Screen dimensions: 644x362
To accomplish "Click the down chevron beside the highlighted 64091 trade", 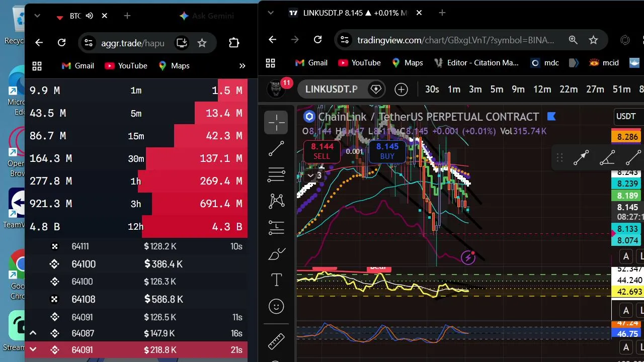I will coord(33,350).
